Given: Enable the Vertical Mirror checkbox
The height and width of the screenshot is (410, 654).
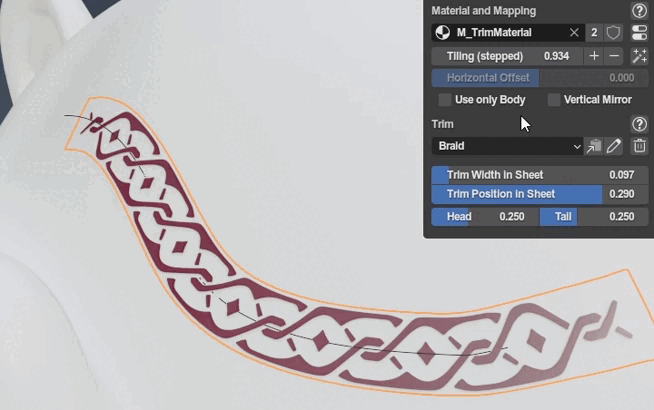Looking at the screenshot, I should 554,100.
